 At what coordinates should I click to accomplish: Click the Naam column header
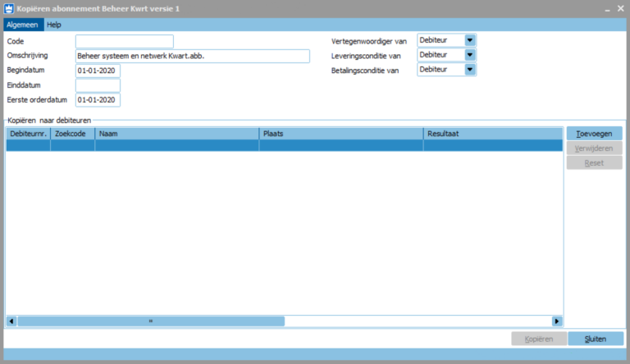point(176,133)
